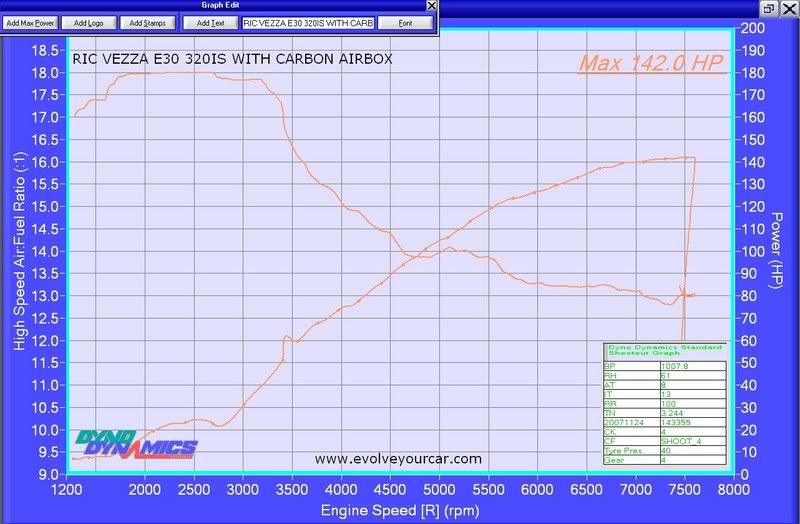
Task: Click the Dyno Dynamics logo on graph
Action: (x=137, y=442)
